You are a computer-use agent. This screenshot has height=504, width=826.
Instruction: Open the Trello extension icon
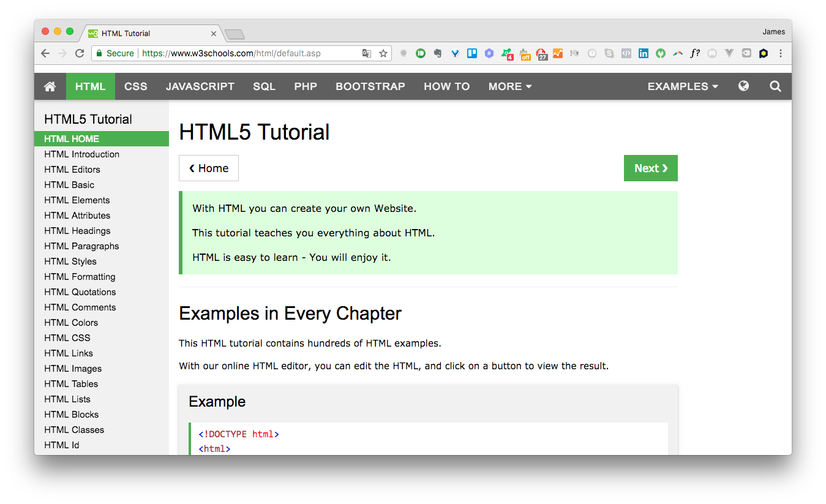click(x=472, y=53)
